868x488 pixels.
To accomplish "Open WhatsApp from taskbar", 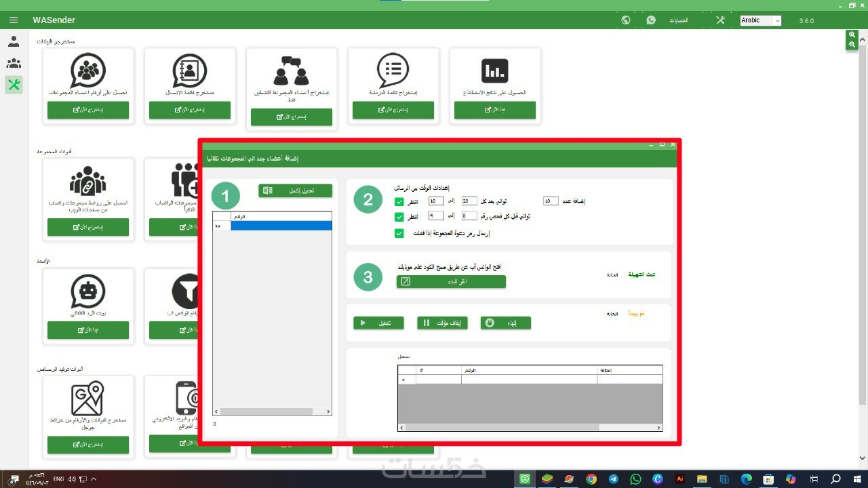I will coord(635,479).
